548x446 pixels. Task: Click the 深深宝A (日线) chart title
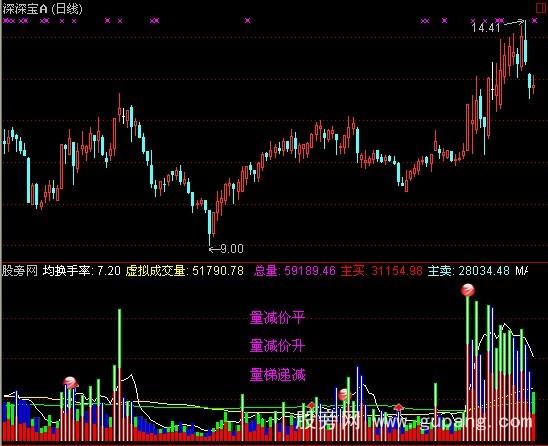tap(42, 8)
